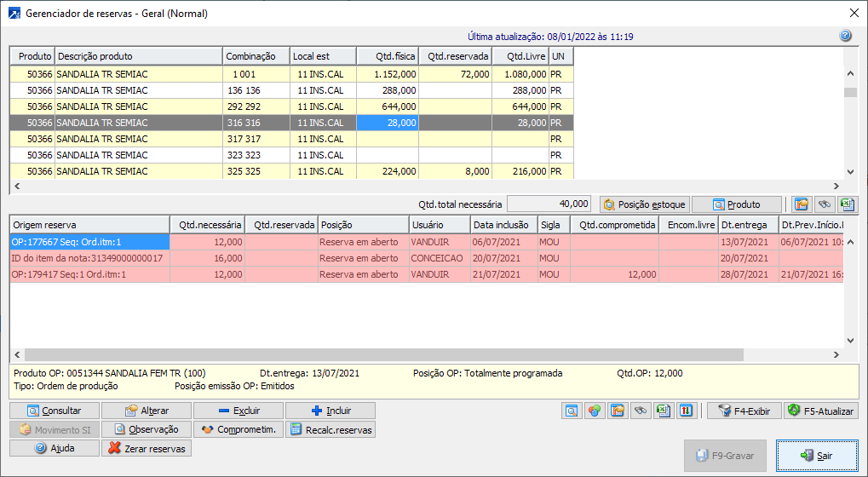Viewport: 868px width, 477px height.
Task: Open Posição estoque view
Action: pos(645,204)
